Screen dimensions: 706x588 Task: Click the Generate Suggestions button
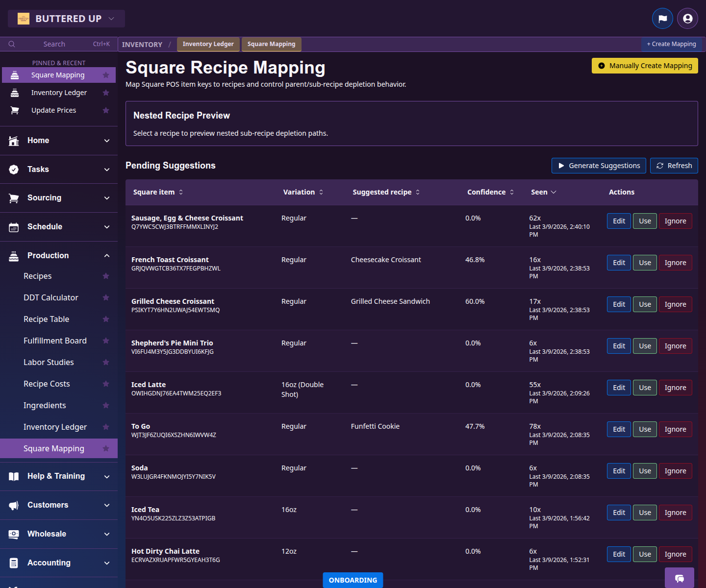coord(599,165)
